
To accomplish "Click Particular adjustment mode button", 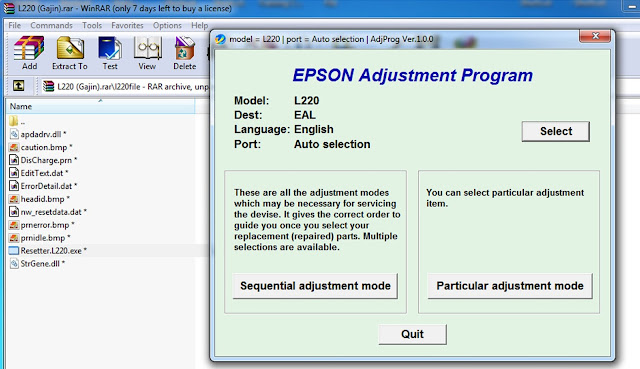I will click(510, 286).
